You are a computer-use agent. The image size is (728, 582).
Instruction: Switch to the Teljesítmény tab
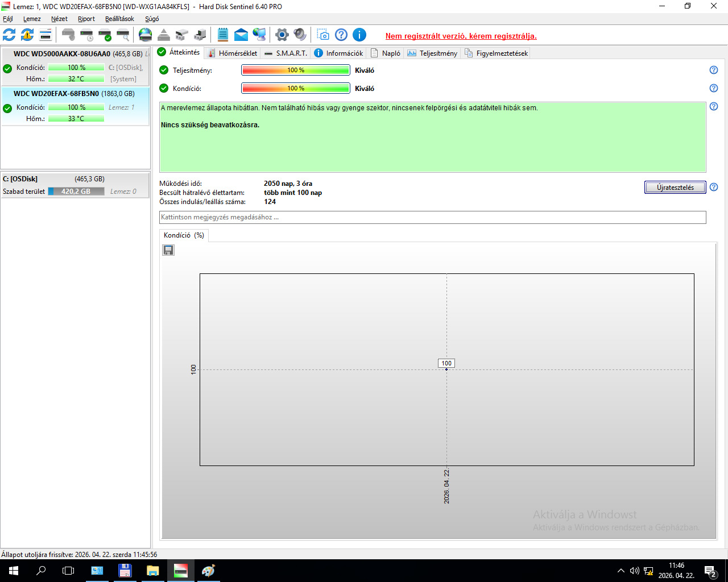point(432,53)
